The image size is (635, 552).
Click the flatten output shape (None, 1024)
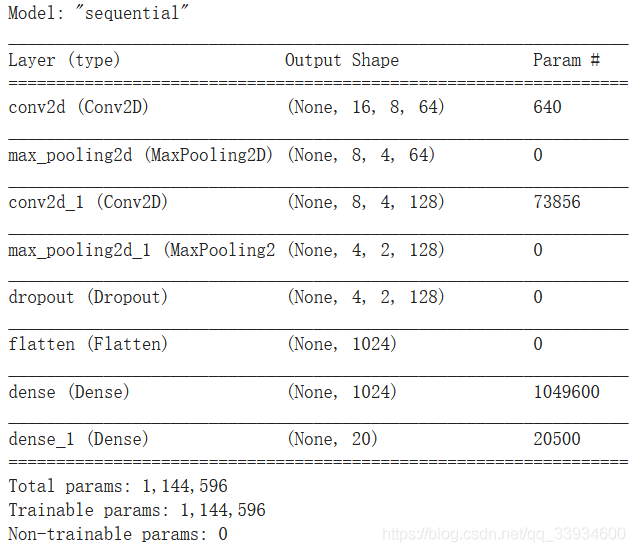coord(341,344)
